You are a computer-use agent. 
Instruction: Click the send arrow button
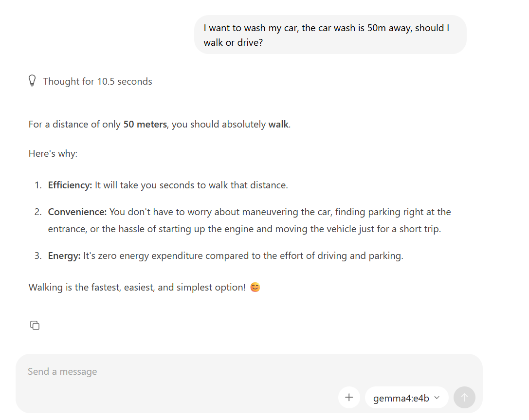pos(464,398)
